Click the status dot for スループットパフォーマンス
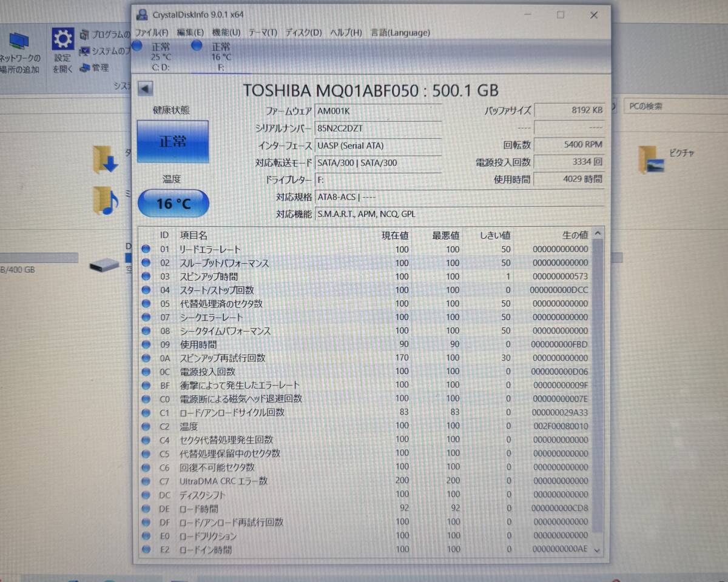 pyautogui.click(x=146, y=263)
